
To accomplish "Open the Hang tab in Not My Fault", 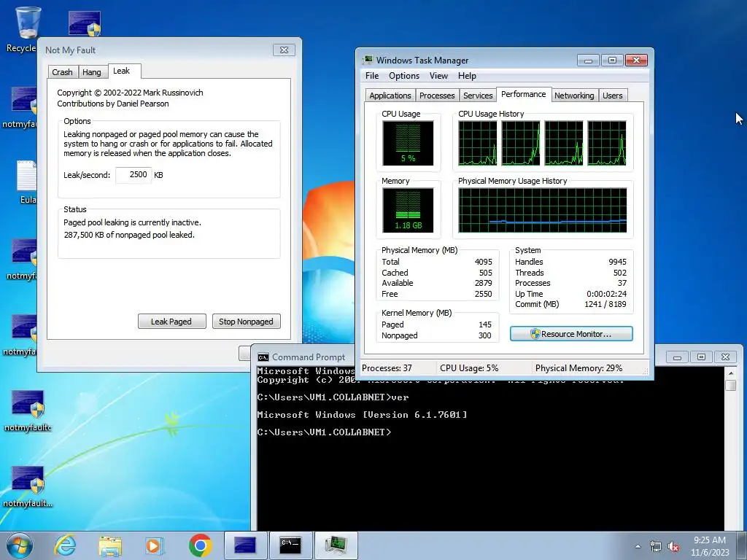I will pyautogui.click(x=91, y=72).
